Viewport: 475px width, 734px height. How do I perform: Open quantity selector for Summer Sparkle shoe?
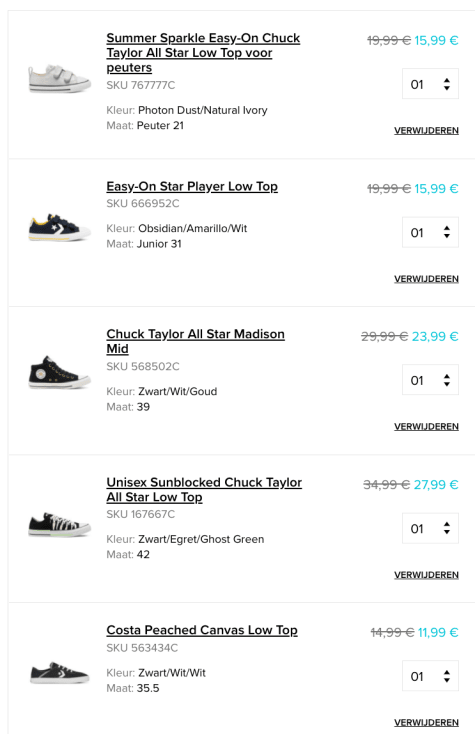(430, 84)
